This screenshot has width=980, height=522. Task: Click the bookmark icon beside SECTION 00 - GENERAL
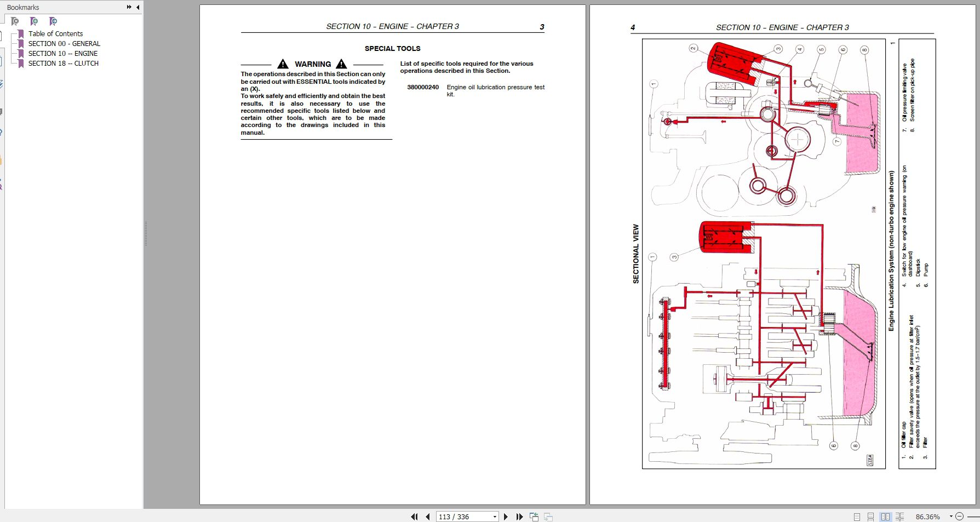(21, 43)
